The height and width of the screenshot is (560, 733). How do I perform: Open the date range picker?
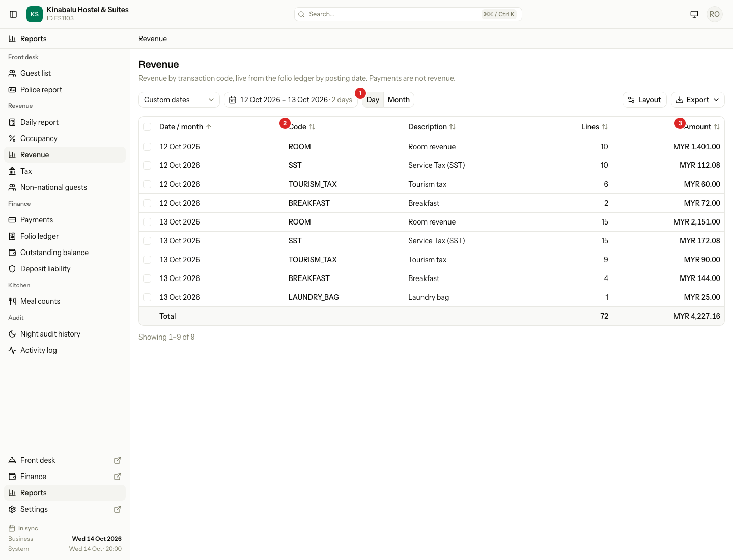(x=291, y=100)
